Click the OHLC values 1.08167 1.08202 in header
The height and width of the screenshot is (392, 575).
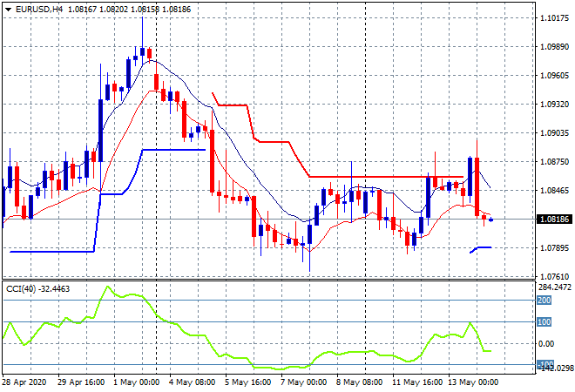(98, 10)
